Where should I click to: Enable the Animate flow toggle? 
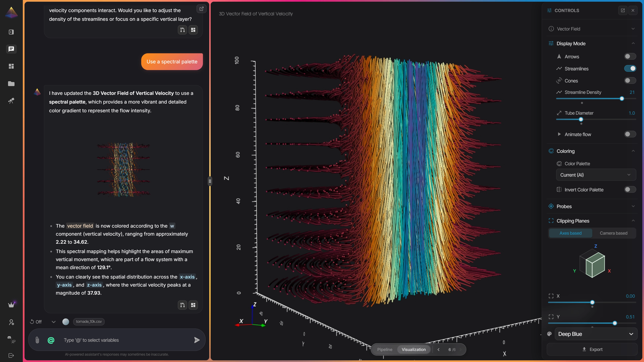pos(630,134)
